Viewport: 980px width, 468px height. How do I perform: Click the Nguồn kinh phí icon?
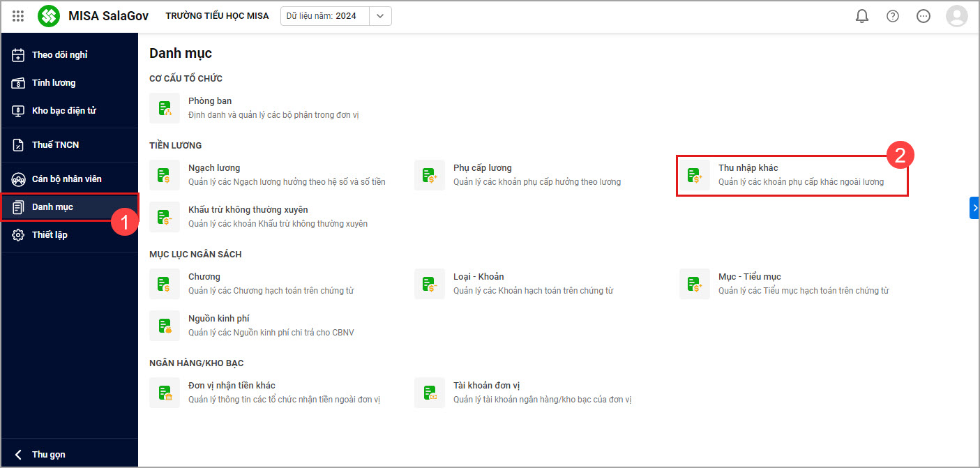click(x=165, y=326)
